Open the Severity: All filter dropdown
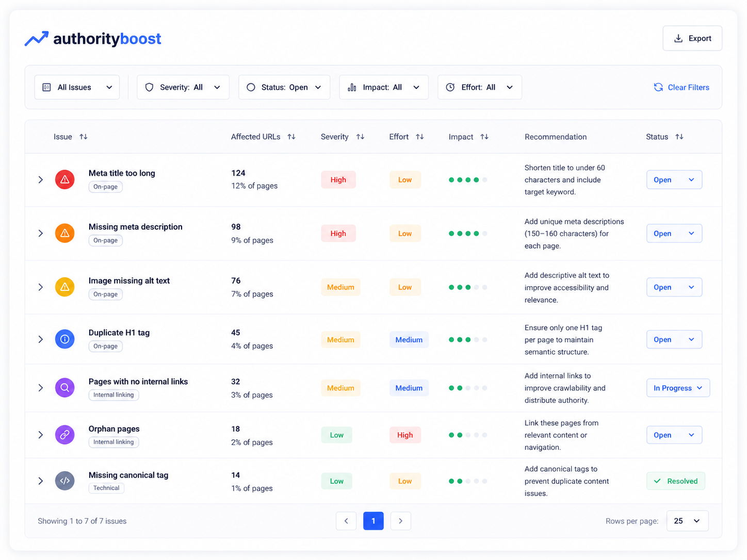This screenshot has width=747, height=560. coord(183,87)
